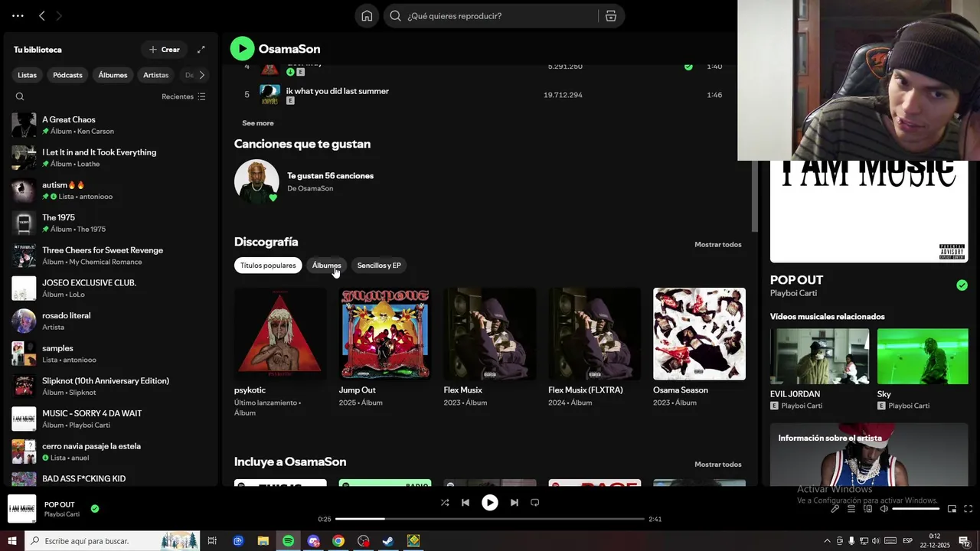Go to Spotify home
This screenshot has height=551, width=980.
pyautogui.click(x=367, y=16)
